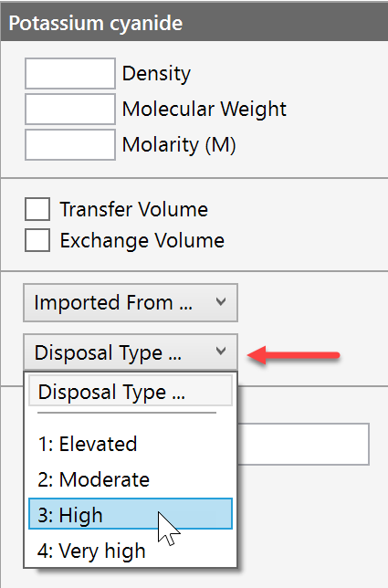Image resolution: width=388 pixels, height=588 pixels.
Task: Click the Molecular Weight label text
Action: [x=204, y=110]
